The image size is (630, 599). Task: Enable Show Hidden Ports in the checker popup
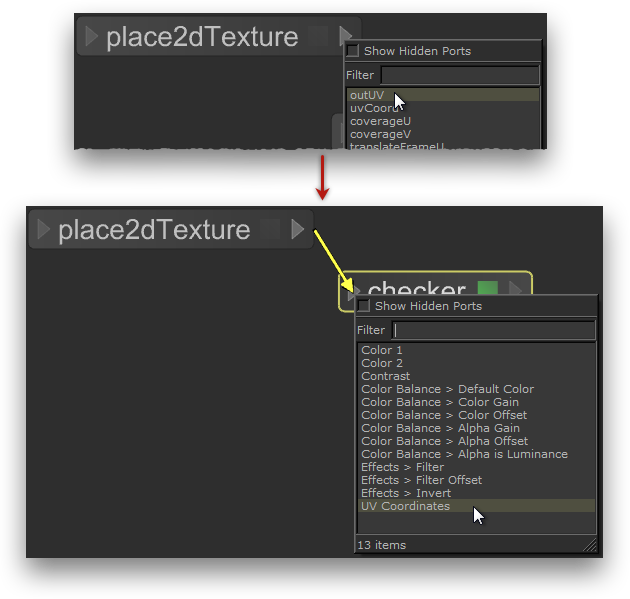[x=364, y=306]
